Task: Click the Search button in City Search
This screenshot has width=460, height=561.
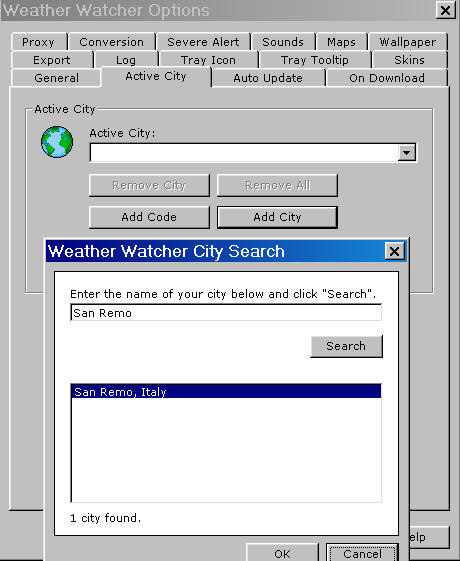Action: [x=346, y=346]
